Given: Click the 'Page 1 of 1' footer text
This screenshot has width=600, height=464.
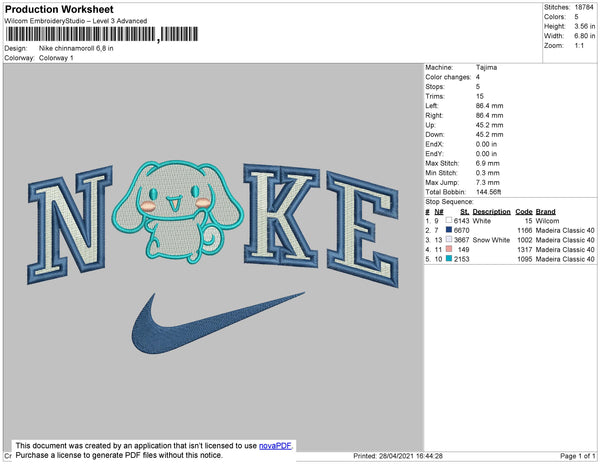Looking at the screenshot, I should coord(577,456).
